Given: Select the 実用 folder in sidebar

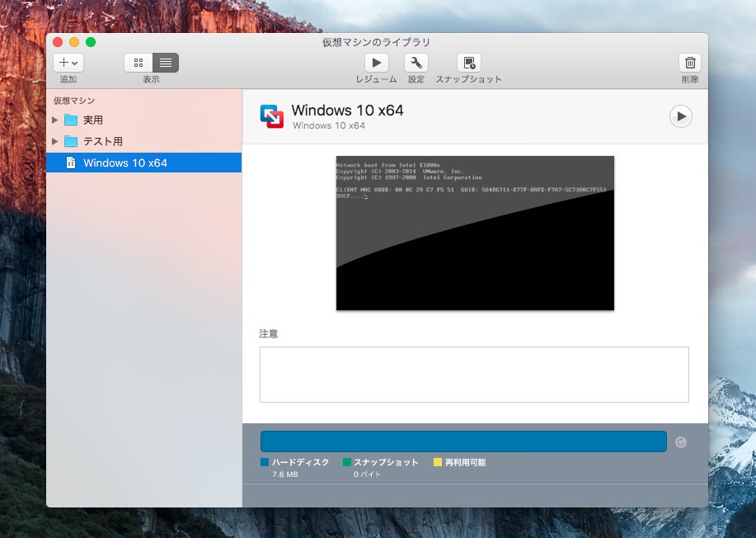Looking at the screenshot, I should (92, 120).
